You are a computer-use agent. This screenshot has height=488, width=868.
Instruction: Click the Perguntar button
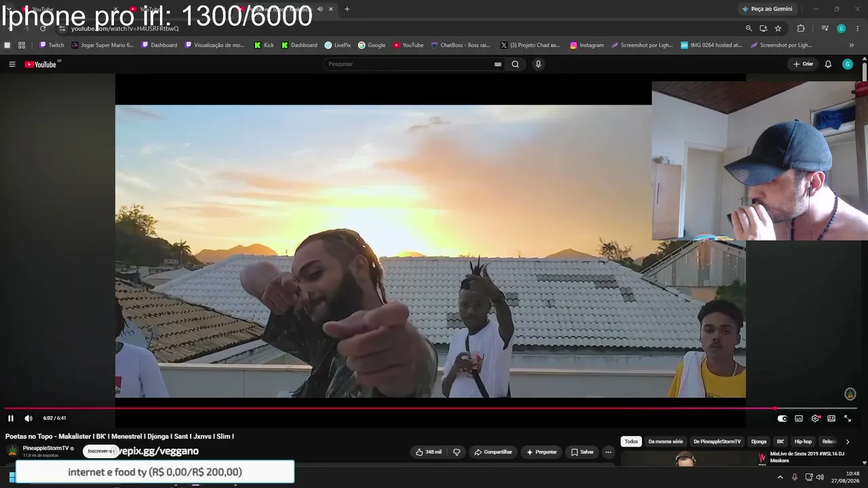coord(541,452)
